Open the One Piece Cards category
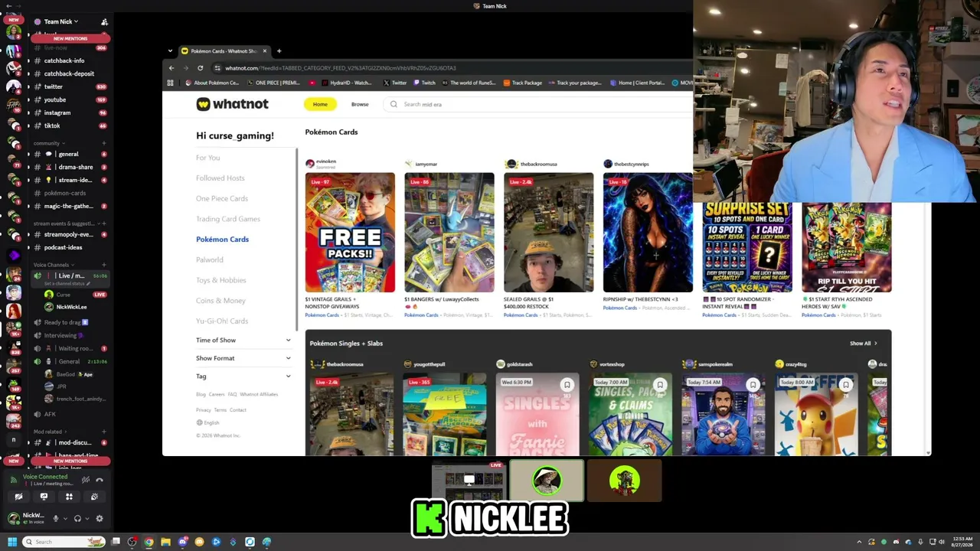980x551 pixels. (x=222, y=198)
